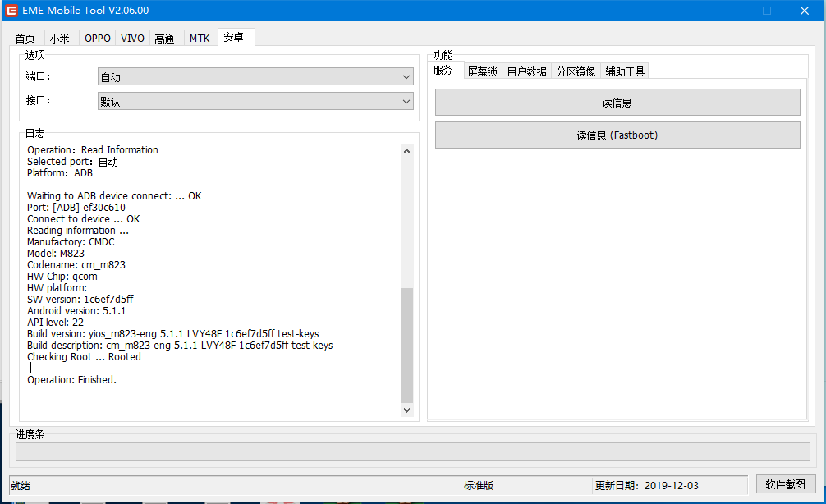Click the 'HW Chip: qcom' log line
The width and height of the screenshot is (826, 504).
coord(62,277)
